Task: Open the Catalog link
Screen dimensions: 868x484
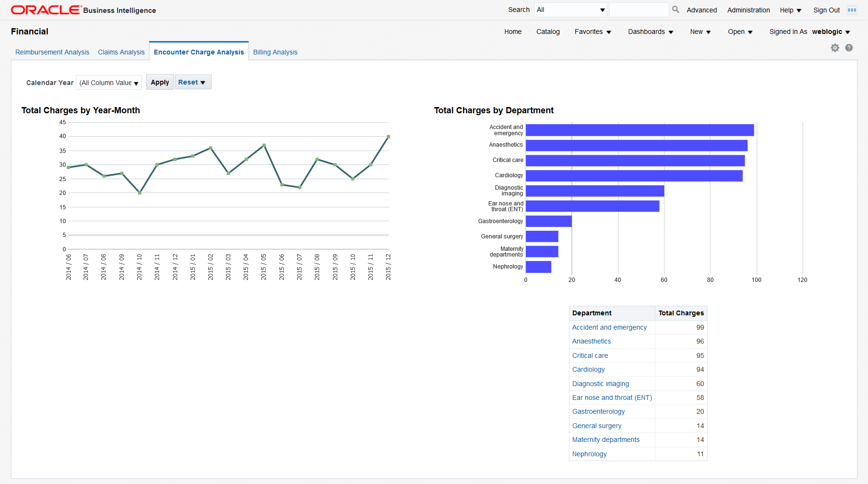Action: [548, 32]
